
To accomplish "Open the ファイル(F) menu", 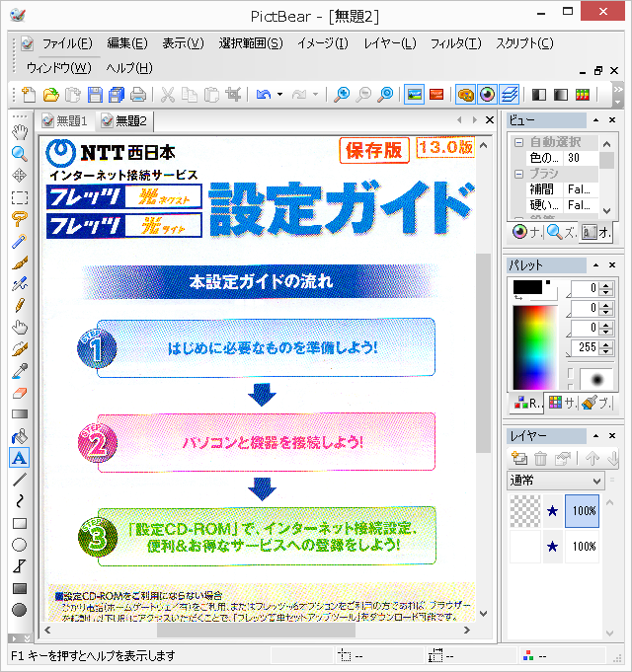I will point(67,43).
